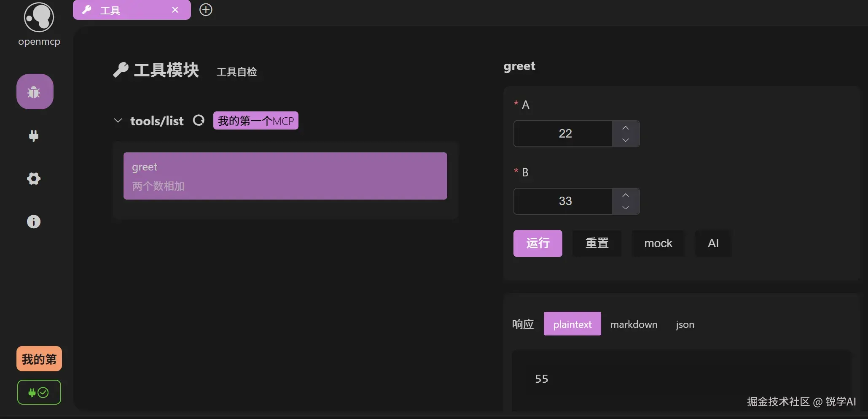The width and height of the screenshot is (868, 419).
Task: Decrease value A with down arrow
Action: (626, 140)
